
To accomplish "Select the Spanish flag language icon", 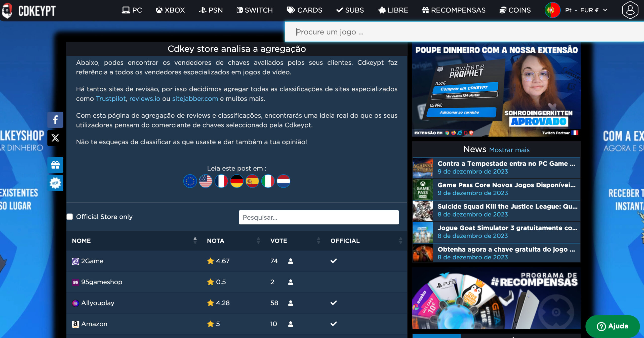I will [x=252, y=181].
